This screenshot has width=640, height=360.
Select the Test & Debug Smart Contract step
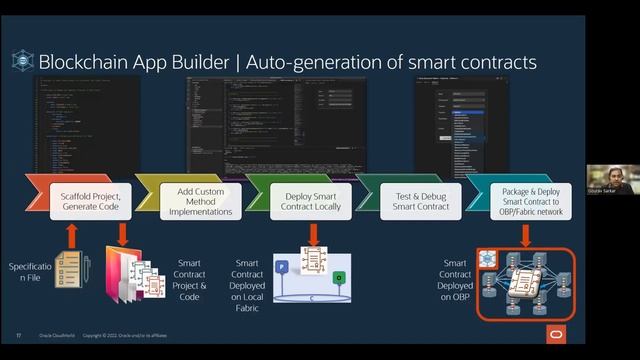tap(421, 202)
